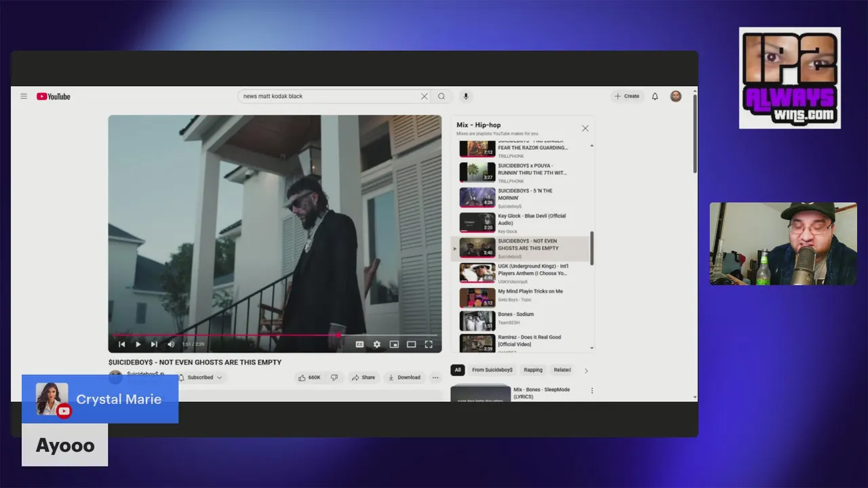The image size is (868, 488).
Task: Start voice search with the microphone icon
Action: 466,96
